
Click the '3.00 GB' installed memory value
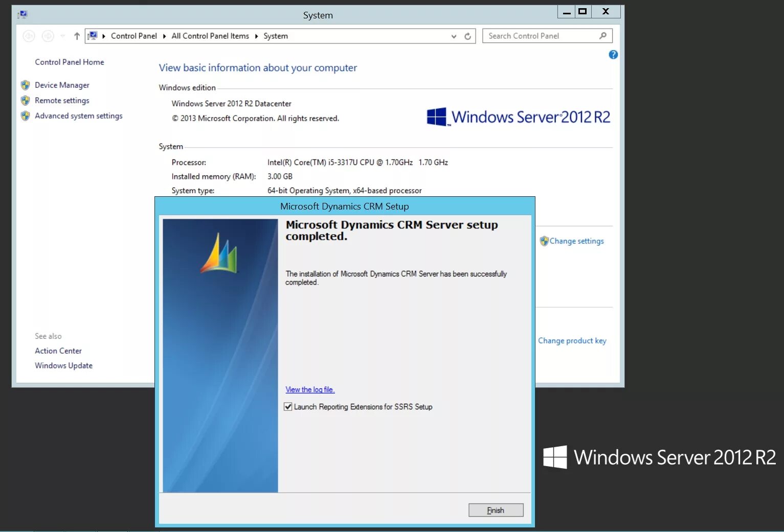[280, 176]
